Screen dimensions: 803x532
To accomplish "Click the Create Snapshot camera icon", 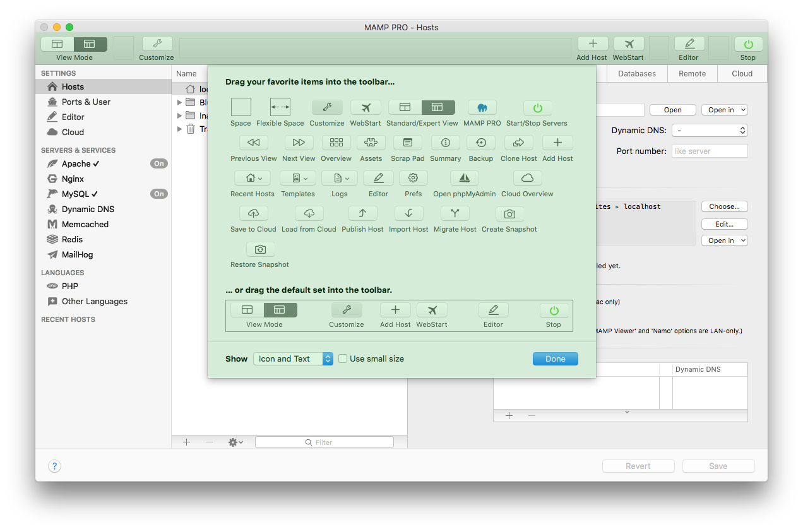I will click(509, 214).
